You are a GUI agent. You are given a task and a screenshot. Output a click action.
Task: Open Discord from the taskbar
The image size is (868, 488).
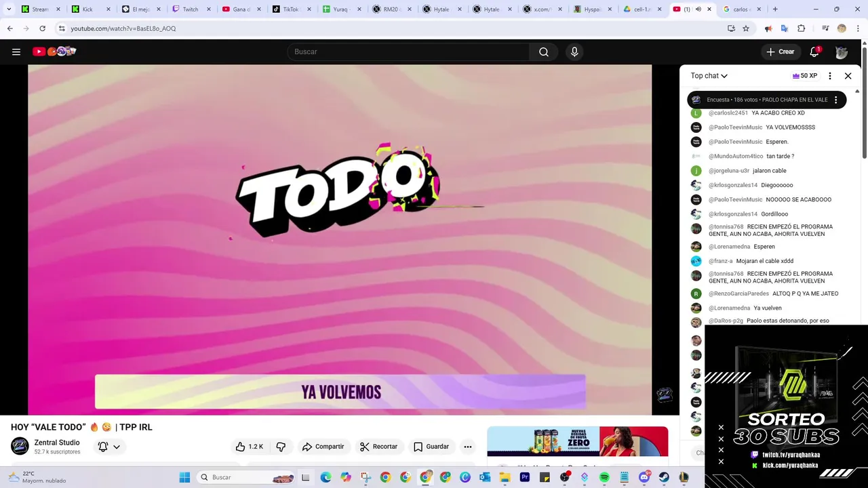[644, 477]
